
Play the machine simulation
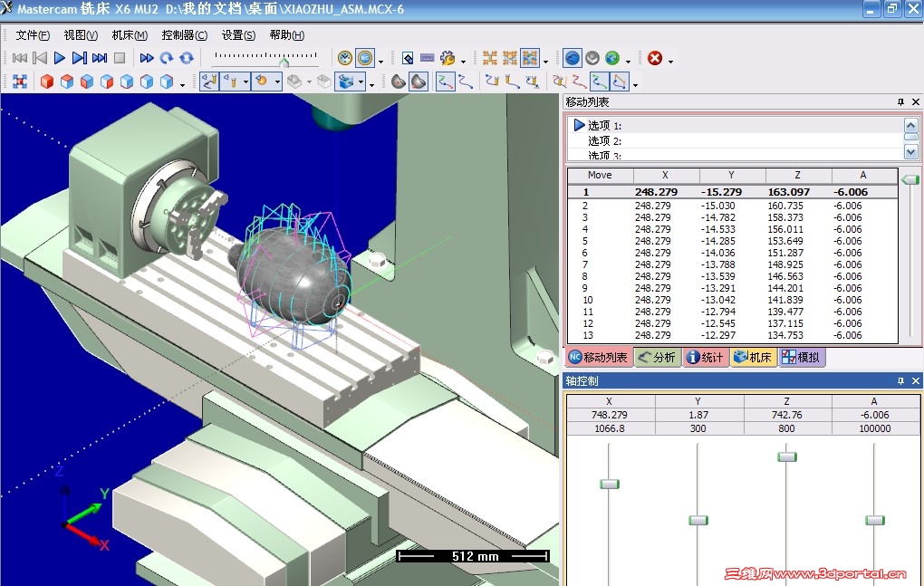(60, 58)
